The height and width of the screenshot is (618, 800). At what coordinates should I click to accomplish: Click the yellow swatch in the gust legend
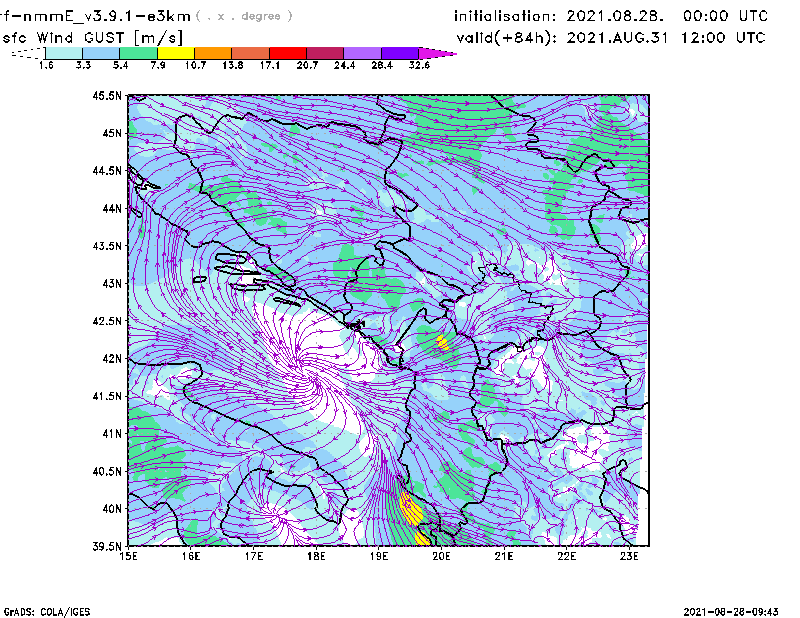[175, 53]
